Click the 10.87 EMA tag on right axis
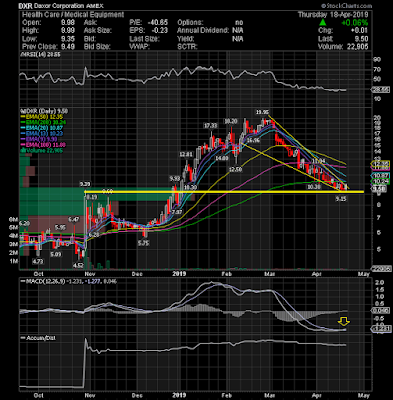This screenshot has height=400, width=393. pyautogui.click(x=380, y=175)
